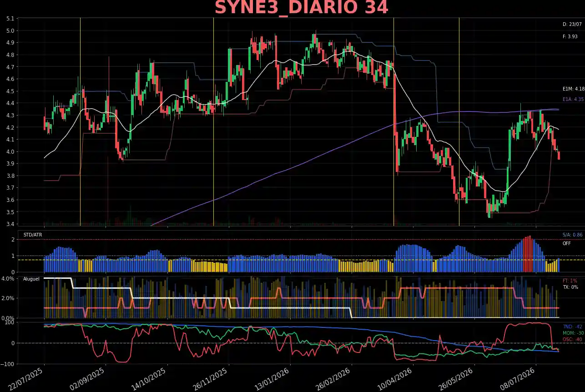585x392 pixels.
Task: Click the 5.0 price axis label
Action: [x=10, y=31]
